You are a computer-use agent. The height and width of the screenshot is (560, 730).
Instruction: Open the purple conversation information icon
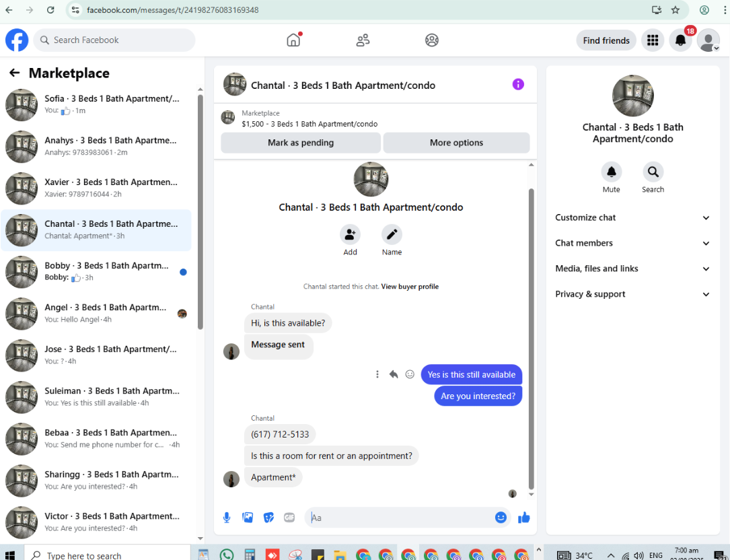click(x=517, y=84)
